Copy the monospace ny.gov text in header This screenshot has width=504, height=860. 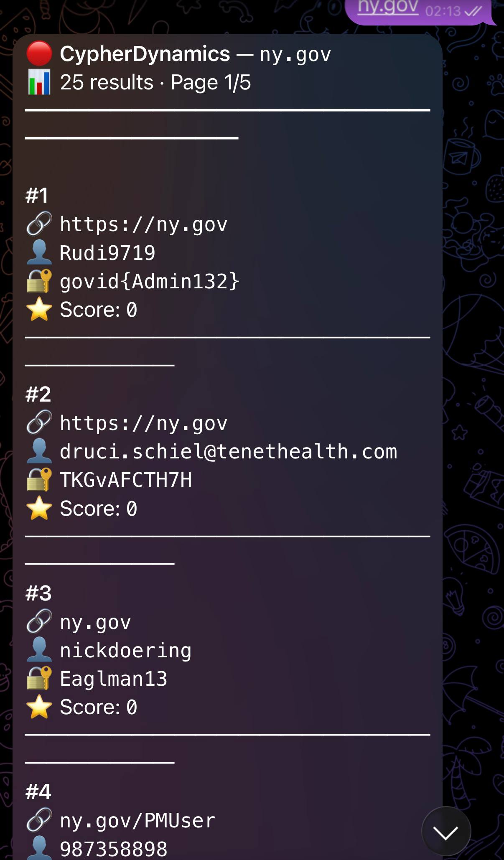tap(295, 55)
